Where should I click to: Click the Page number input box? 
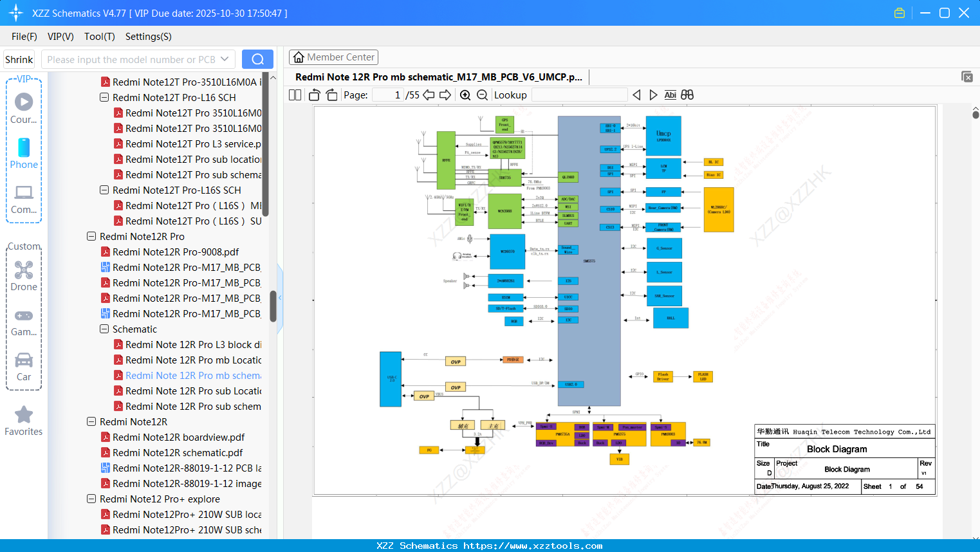[389, 95]
